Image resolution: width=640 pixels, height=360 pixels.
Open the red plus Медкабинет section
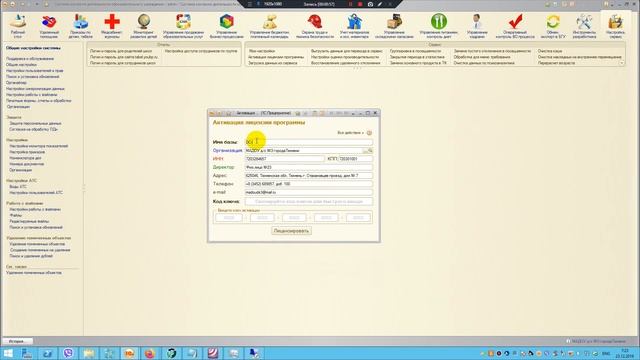[111, 26]
